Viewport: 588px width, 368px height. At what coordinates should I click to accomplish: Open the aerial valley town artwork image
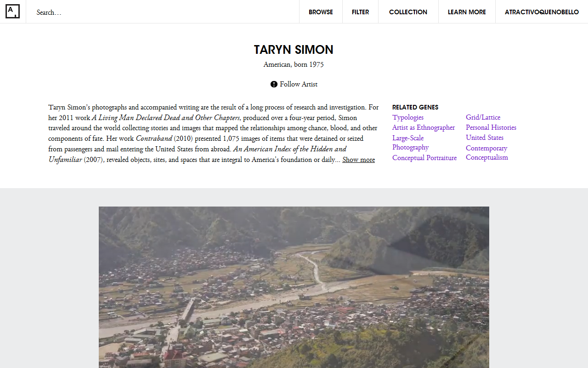pos(294,287)
